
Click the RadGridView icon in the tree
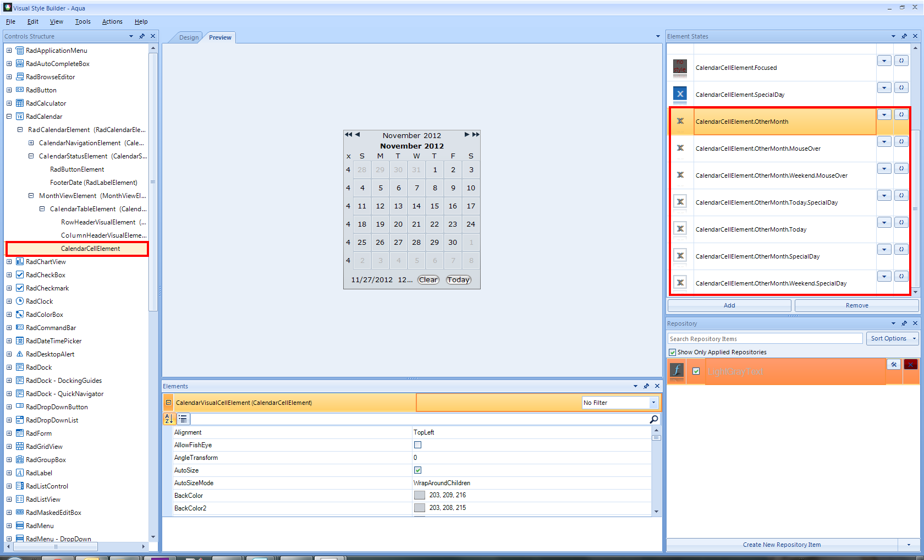[x=20, y=446]
